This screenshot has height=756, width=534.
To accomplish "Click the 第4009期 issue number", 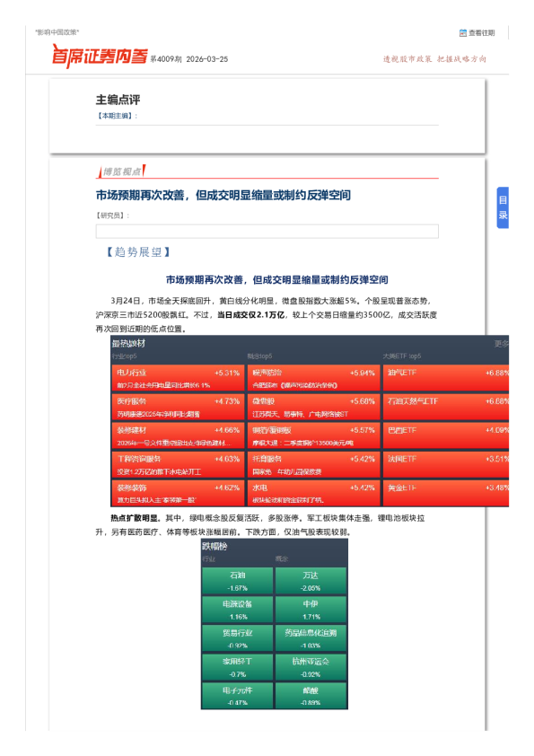I will pos(166,59).
